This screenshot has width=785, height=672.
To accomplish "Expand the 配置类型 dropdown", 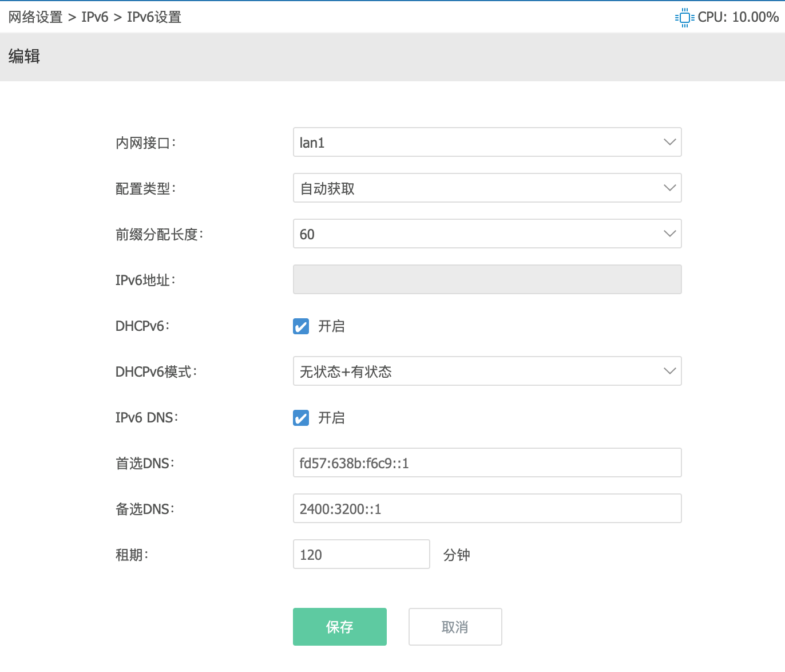I will point(669,188).
